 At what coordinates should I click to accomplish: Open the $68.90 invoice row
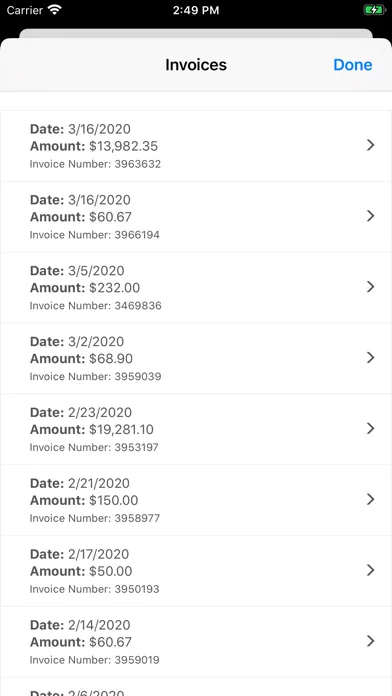tap(196, 358)
